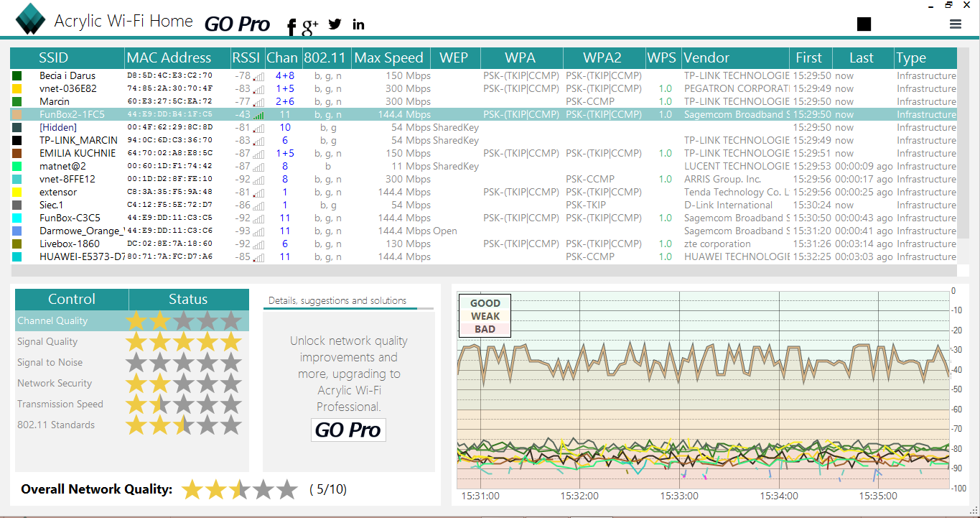The width and height of the screenshot is (980, 518).
Task: Select the Marcin network row
Action: pos(484,101)
